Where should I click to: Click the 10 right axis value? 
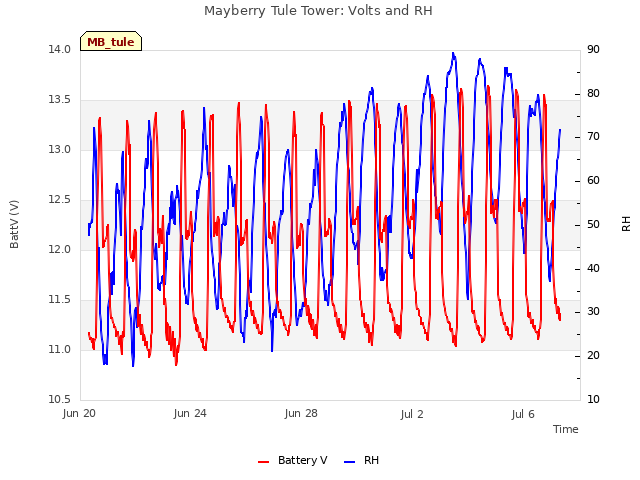tap(593, 399)
